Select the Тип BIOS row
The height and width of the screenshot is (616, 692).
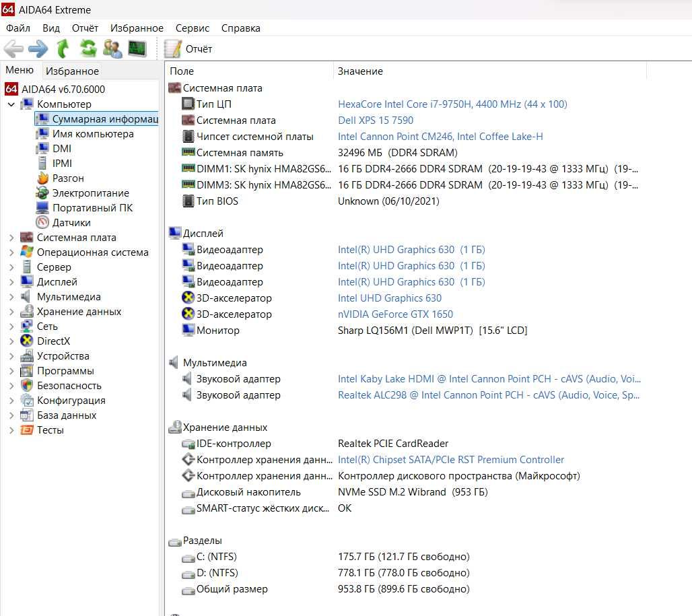(x=311, y=201)
